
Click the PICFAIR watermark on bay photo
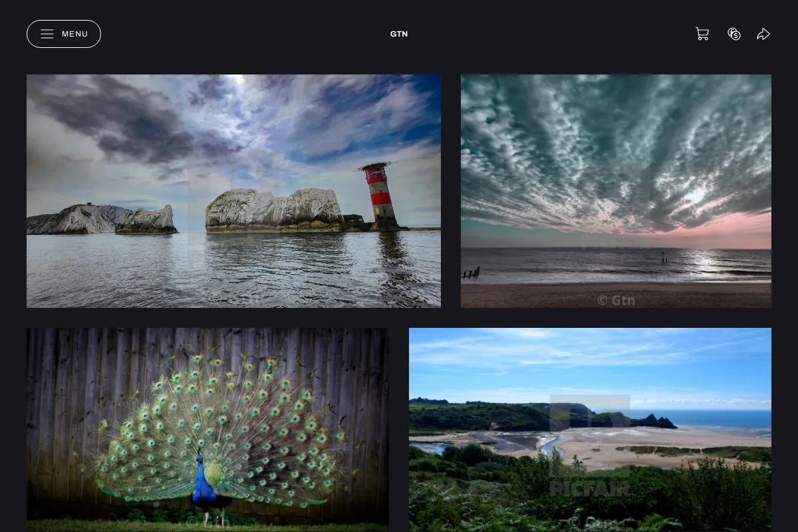(x=589, y=489)
